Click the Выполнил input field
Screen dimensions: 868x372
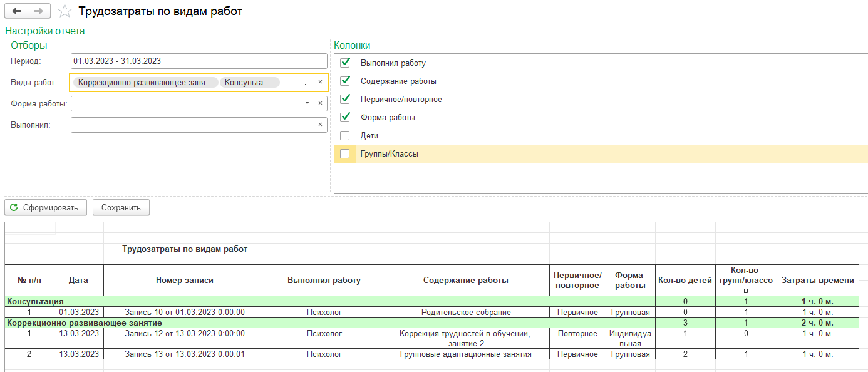[186, 125]
